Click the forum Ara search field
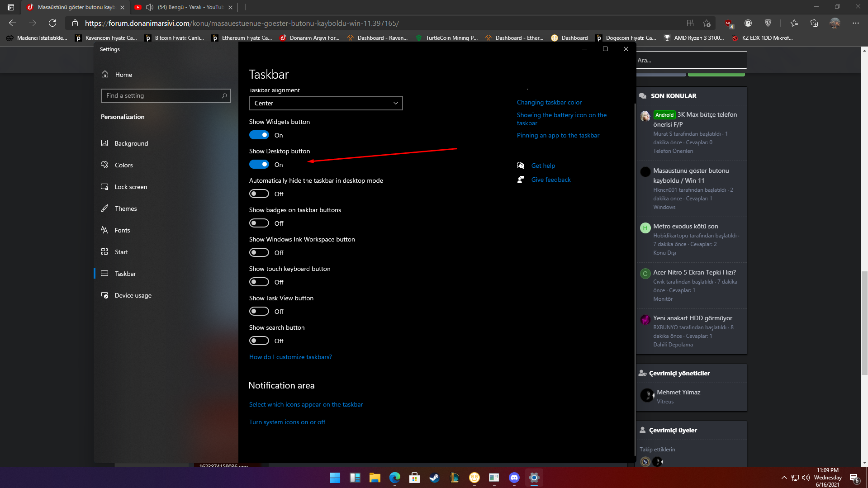The height and width of the screenshot is (488, 868). point(692,60)
